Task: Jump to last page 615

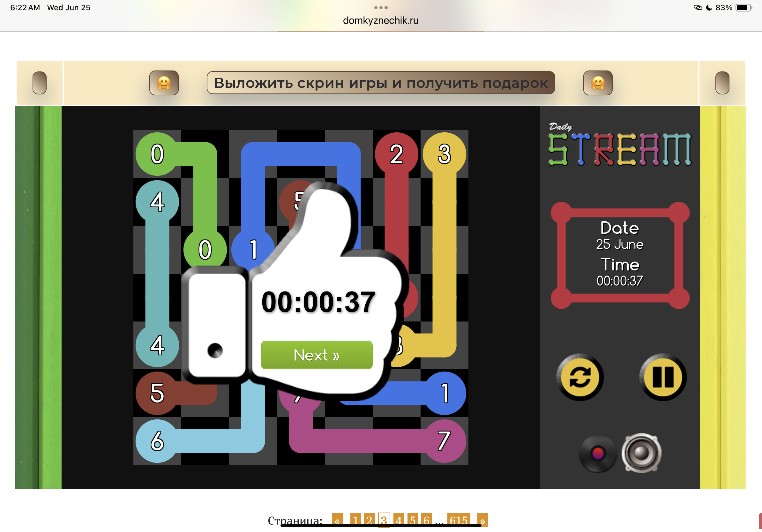Action: (459, 521)
